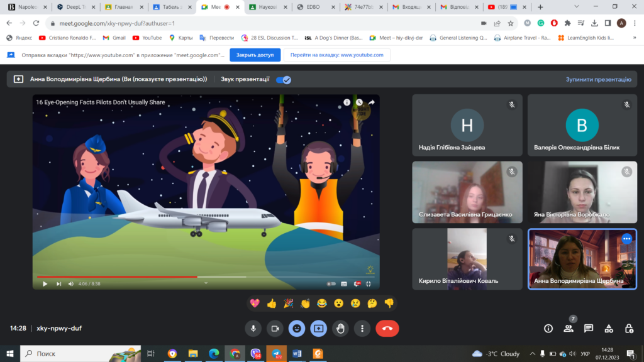Screen dimensions: 644x362
Task: Show the participants list
Action: (569, 328)
